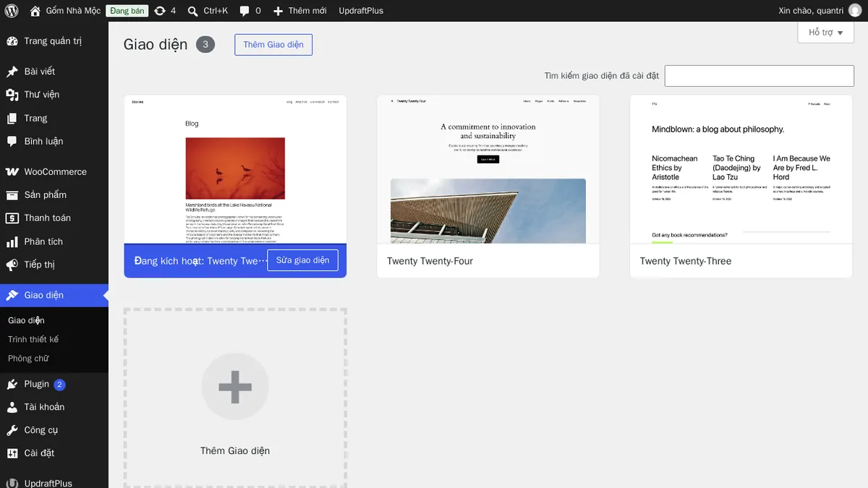Image resolution: width=868 pixels, height=488 pixels.
Task: Click the Sản phẩm archive box icon
Action: coord(12,195)
